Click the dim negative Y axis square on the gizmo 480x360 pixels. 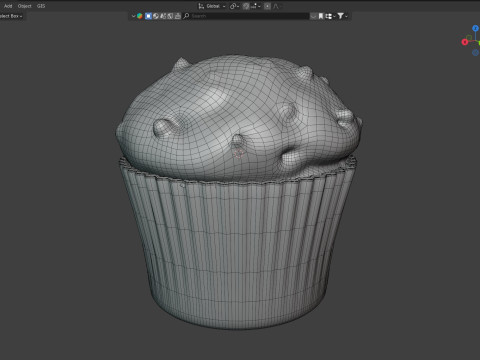[x=469, y=38]
